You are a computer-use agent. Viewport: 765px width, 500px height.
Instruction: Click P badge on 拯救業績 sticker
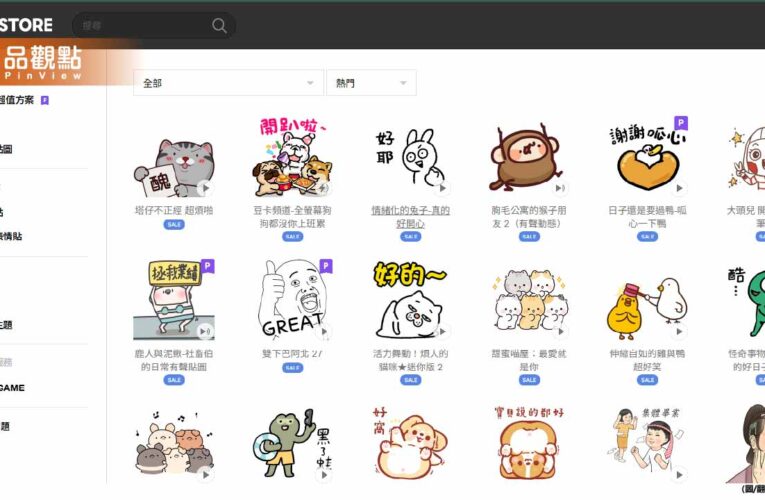click(208, 266)
